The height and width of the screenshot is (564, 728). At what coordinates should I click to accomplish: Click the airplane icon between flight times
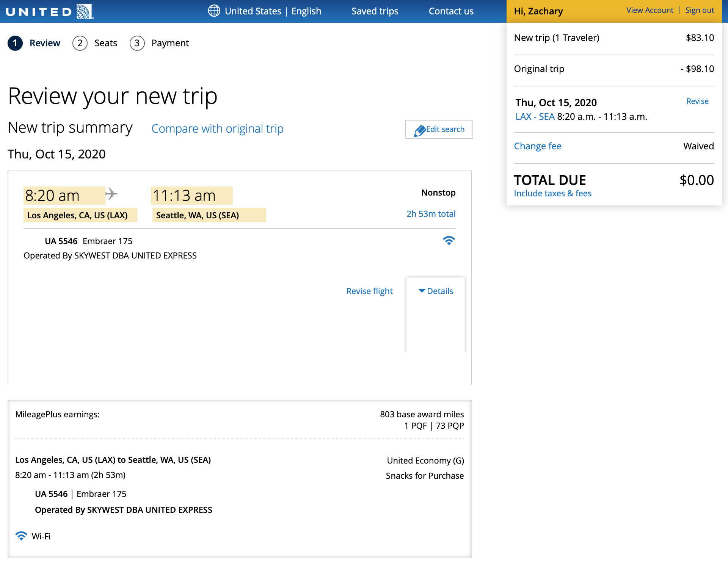point(111,194)
